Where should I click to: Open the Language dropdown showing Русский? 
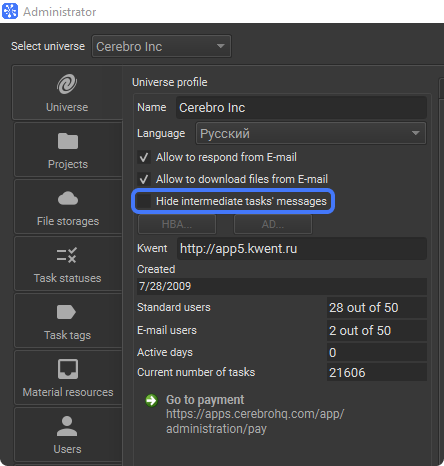(x=311, y=133)
